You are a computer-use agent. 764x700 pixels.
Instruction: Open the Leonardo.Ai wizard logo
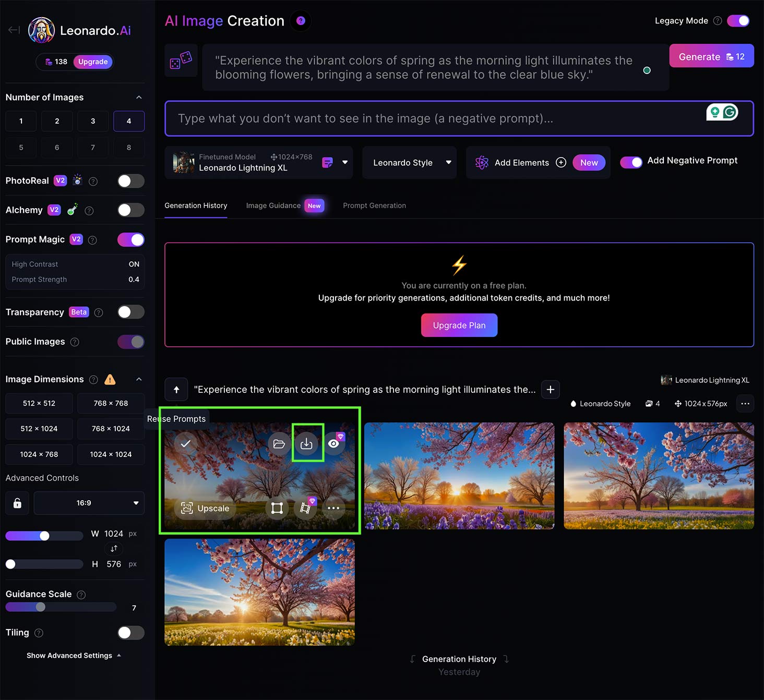[x=41, y=30]
